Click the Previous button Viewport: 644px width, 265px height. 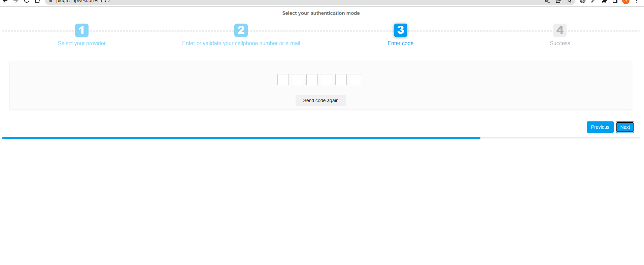pyautogui.click(x=600, y=127)
